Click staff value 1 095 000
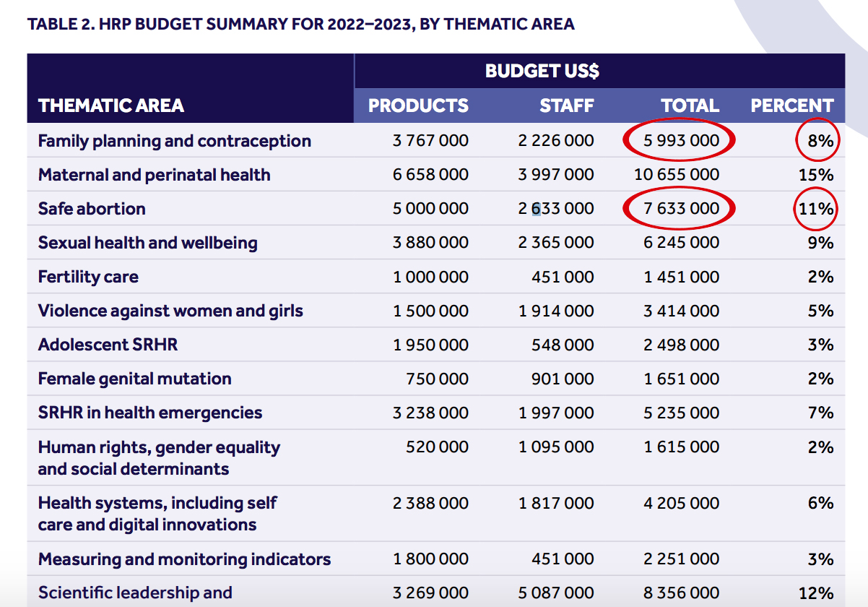Image resolution: width=868 pixels, height=607 pixels. [x=556, y=447]
